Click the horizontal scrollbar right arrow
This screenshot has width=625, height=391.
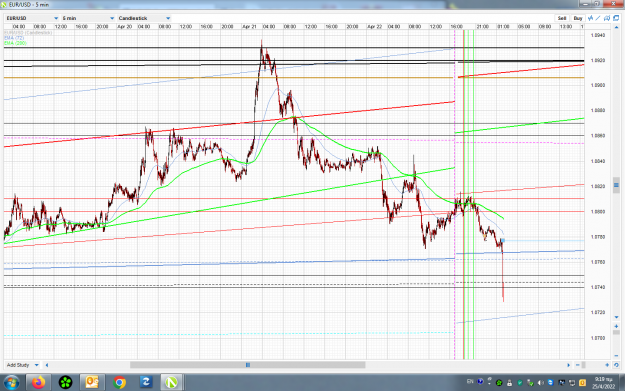coord(568,365)
